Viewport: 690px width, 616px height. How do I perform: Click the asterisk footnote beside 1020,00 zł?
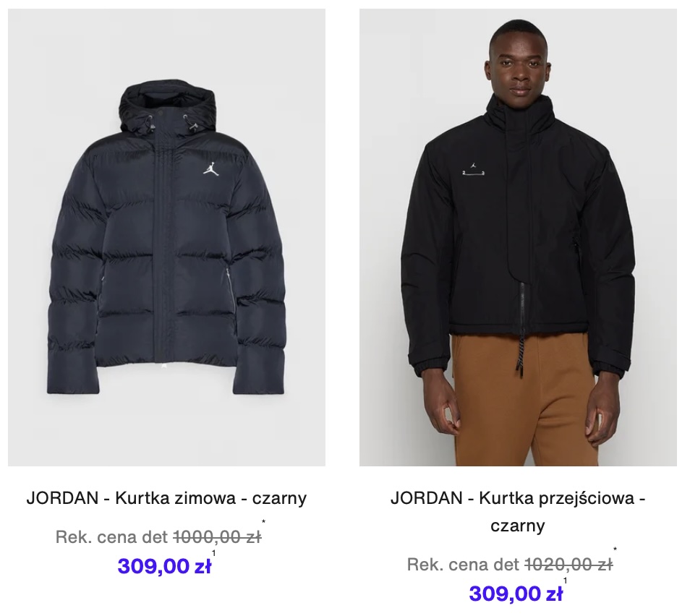click(x=616, y=549)
